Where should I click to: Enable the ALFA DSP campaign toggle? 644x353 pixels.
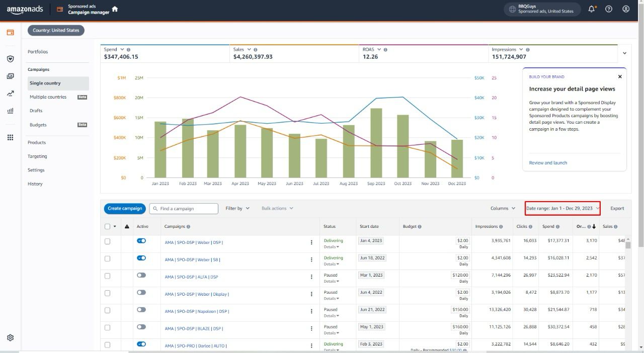point(141,275)
